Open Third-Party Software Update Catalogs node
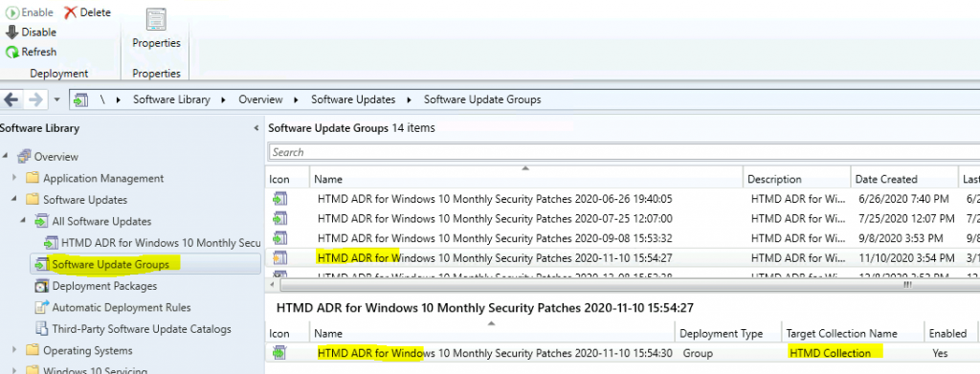 (142, 329)
